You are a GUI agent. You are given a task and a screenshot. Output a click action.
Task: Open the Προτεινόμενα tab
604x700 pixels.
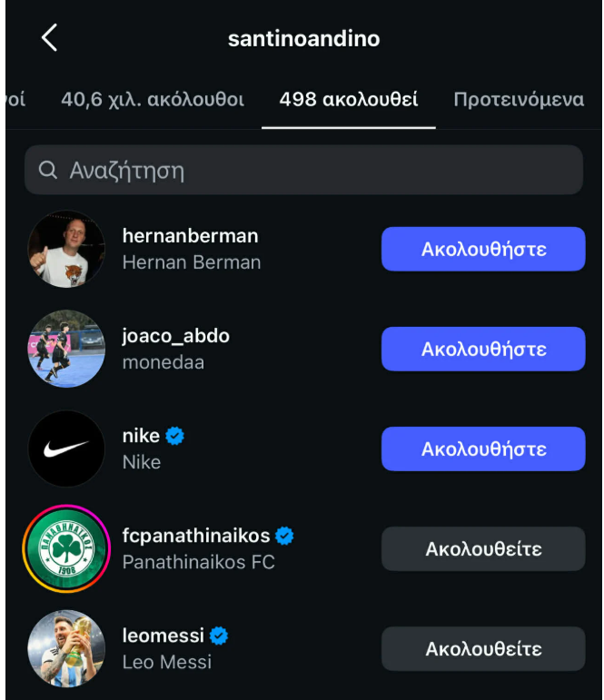click(x=519, y=100)
